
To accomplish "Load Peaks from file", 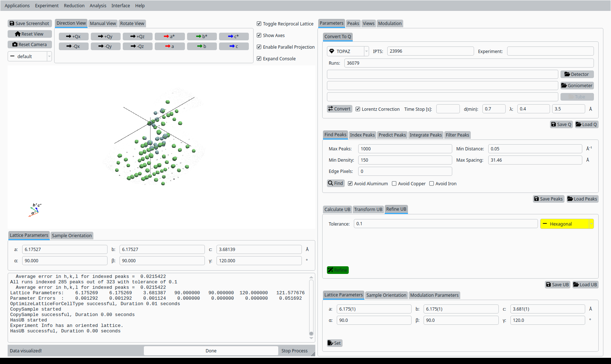I will click(582, 199).
